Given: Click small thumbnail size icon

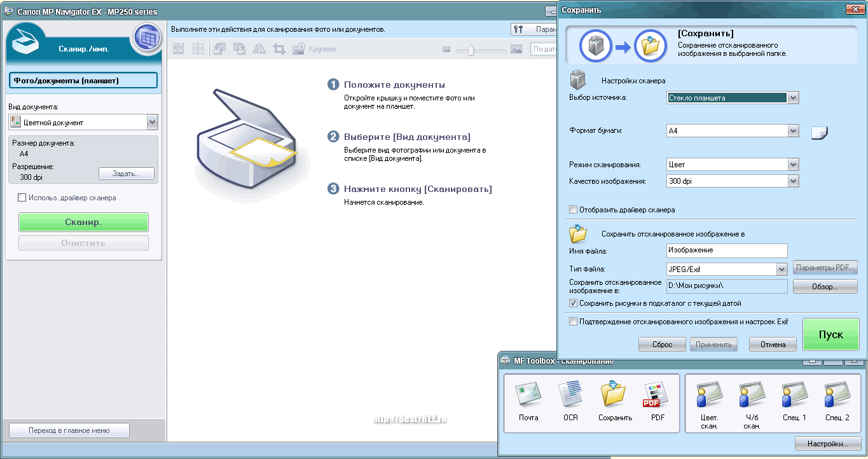Looking at the screenshot, I should pyautogui.click(x=446, y=50).
